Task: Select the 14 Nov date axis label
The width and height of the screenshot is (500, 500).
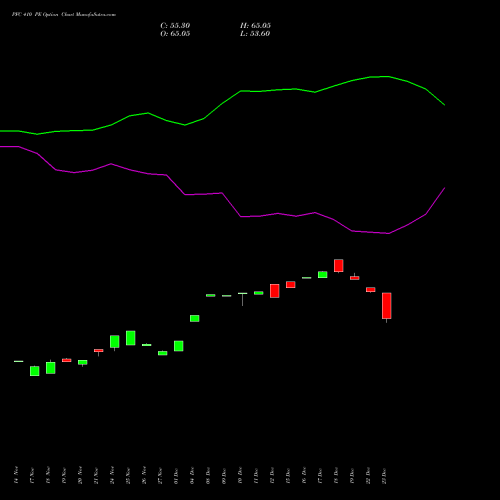Action: (x=16, y=475)
